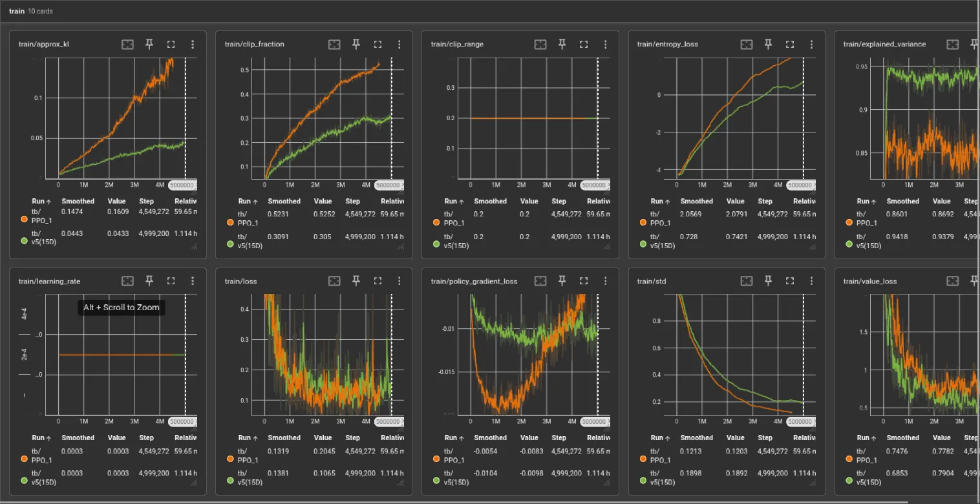Open more options for train/learning_rate card
The image size is (980, 504).
pos(193,281)
